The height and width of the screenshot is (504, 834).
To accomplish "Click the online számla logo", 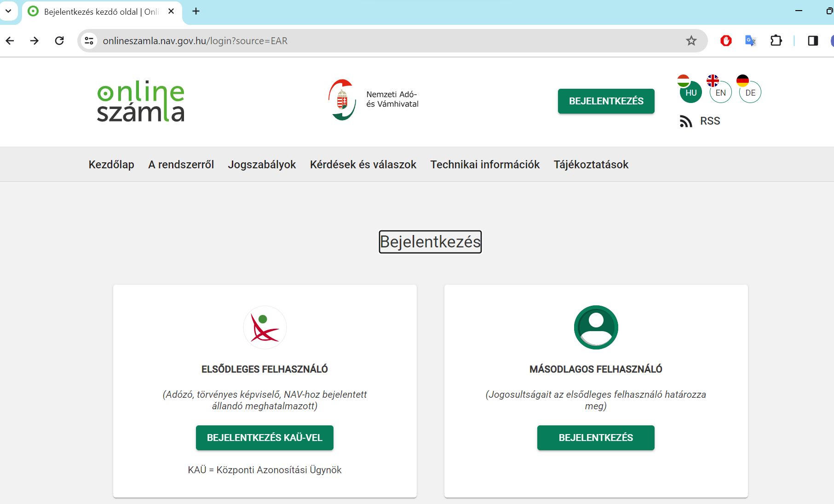I will [141, 101].
